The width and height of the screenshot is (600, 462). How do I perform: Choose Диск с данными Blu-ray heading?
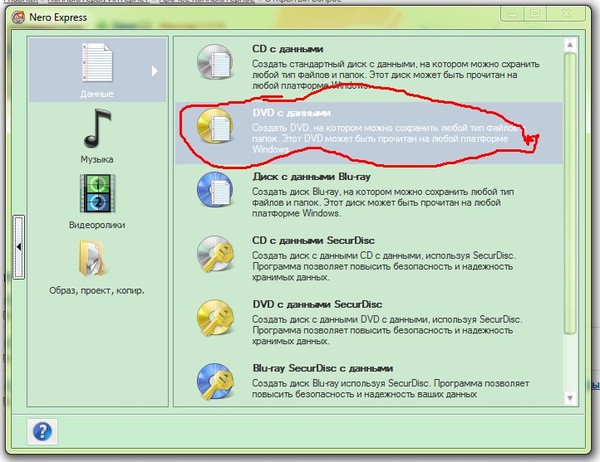[x=311, y=177]
